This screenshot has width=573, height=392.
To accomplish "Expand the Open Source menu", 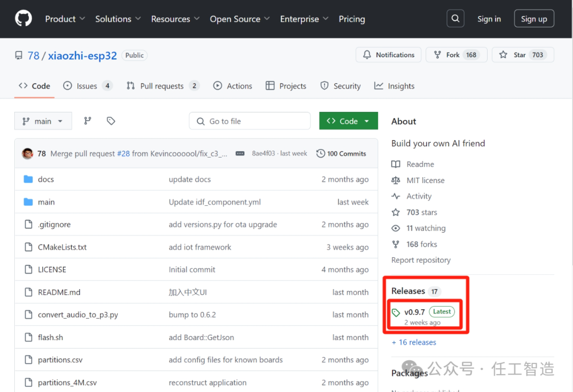I will (x=240, y=19).
